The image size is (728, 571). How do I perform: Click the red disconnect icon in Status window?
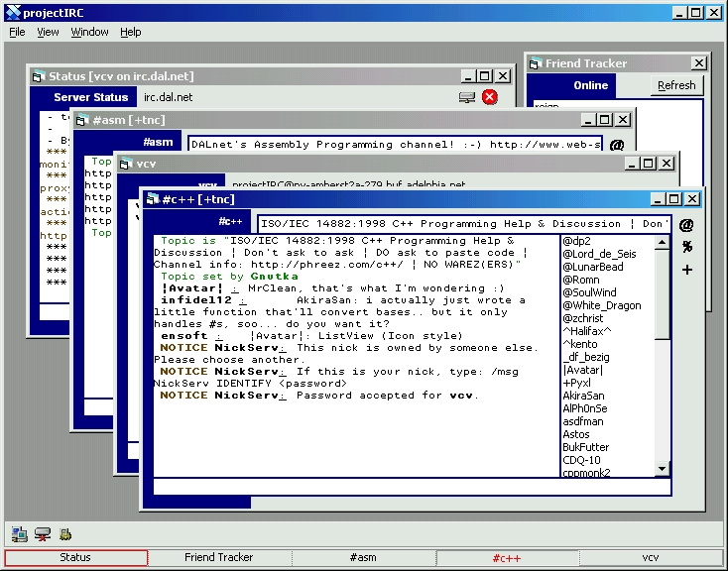pos(490,97)
